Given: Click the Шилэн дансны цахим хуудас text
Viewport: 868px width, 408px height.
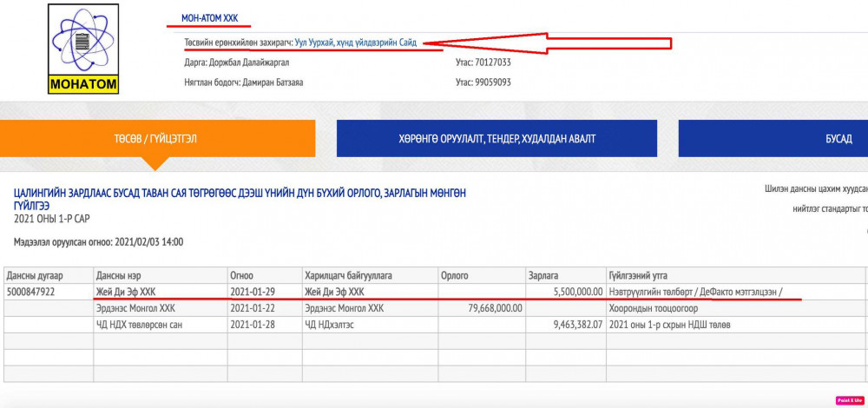Looking at the screenshot, I should pos(815,188).
